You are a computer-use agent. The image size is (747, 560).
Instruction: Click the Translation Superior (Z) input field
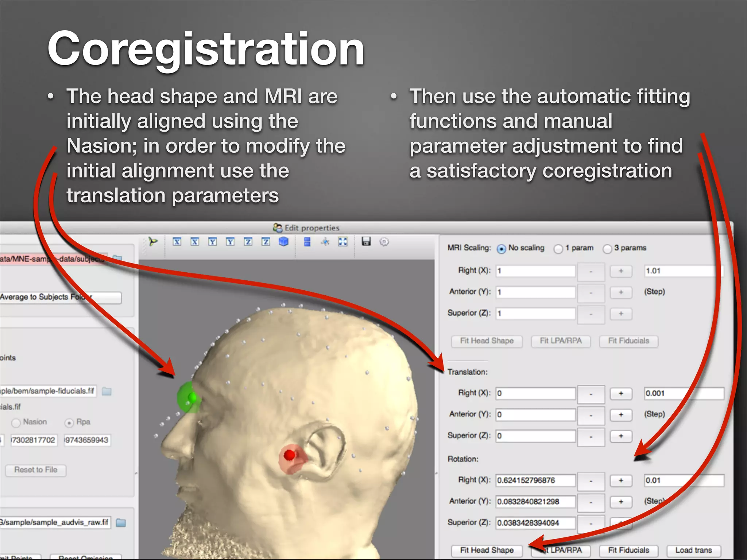535,436
